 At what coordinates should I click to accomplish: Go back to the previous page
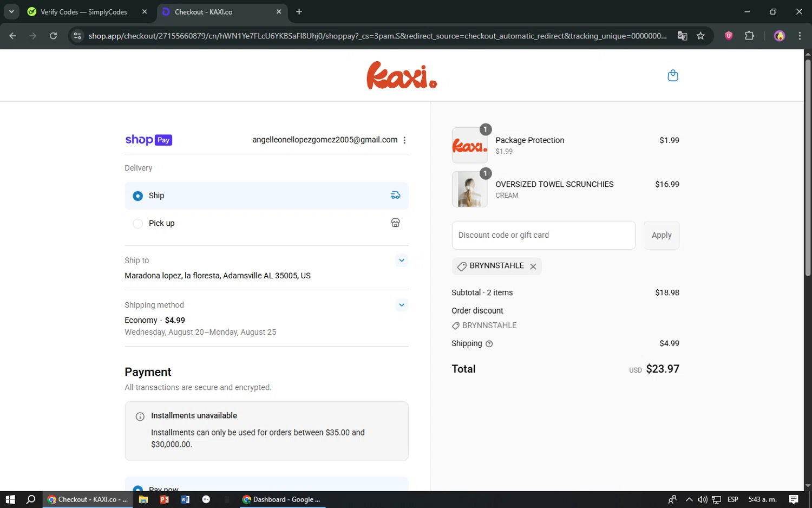click(x=13, y=36)
